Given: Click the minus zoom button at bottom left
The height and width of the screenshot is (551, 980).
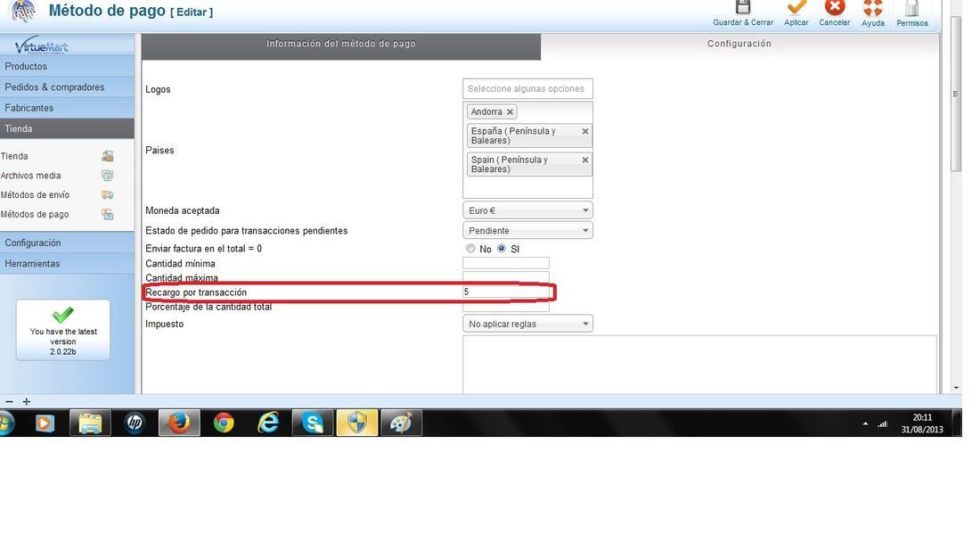Looking at the screenshot, I should tap(9, 402).
